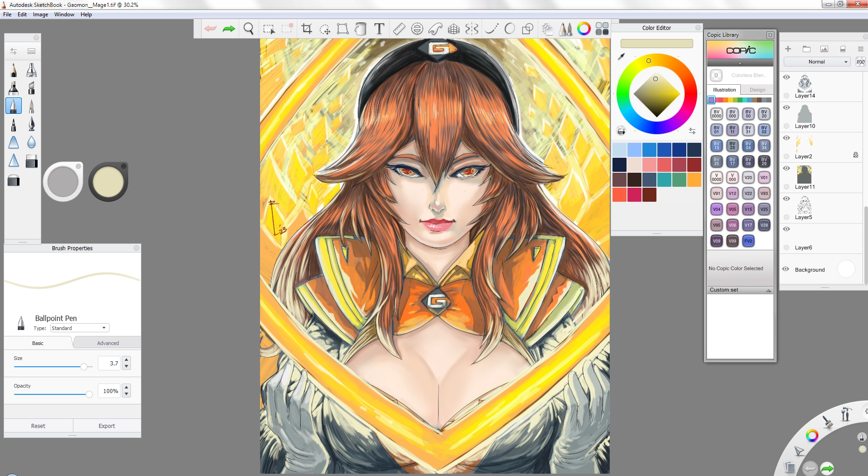Open the Image menu
This screenshot has height=476, width=868.
click(40, 15)
